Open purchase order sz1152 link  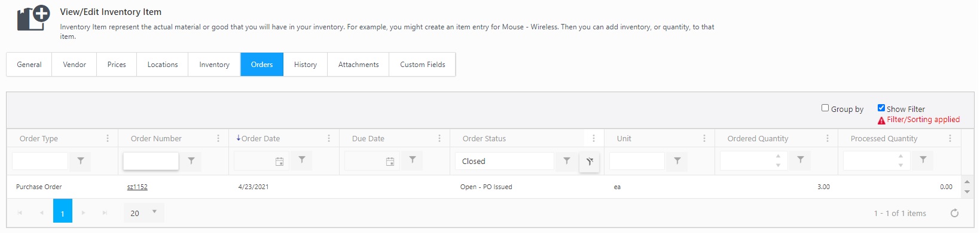[137, 187]
